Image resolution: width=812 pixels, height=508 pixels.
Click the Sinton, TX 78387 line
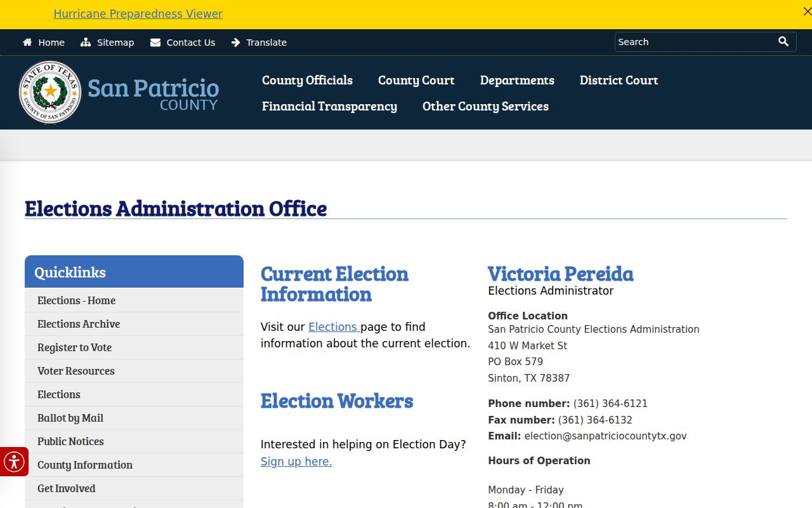pos(529,378)
